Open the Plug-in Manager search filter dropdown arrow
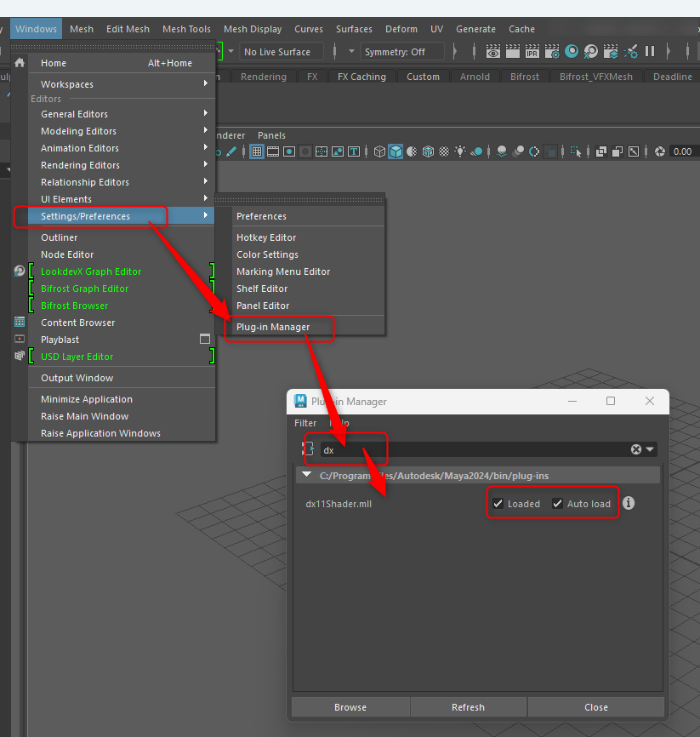 650,449
